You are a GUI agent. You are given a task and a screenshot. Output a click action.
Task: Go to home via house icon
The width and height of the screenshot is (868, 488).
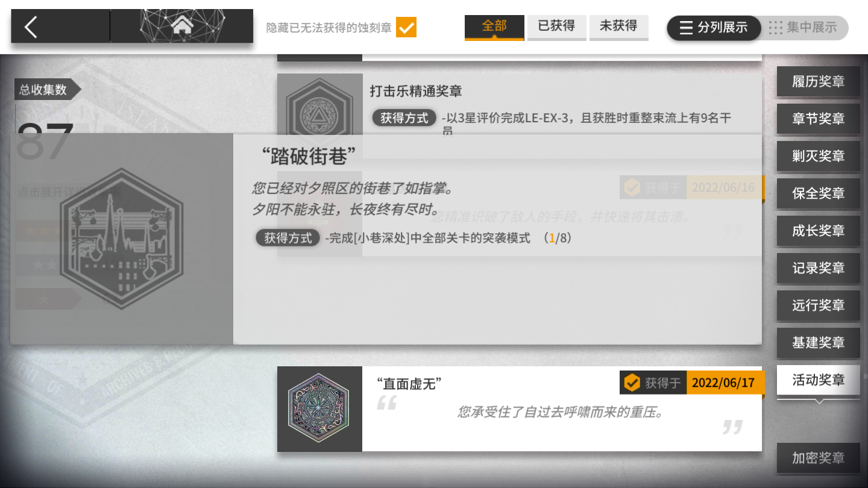pos(181,26)
